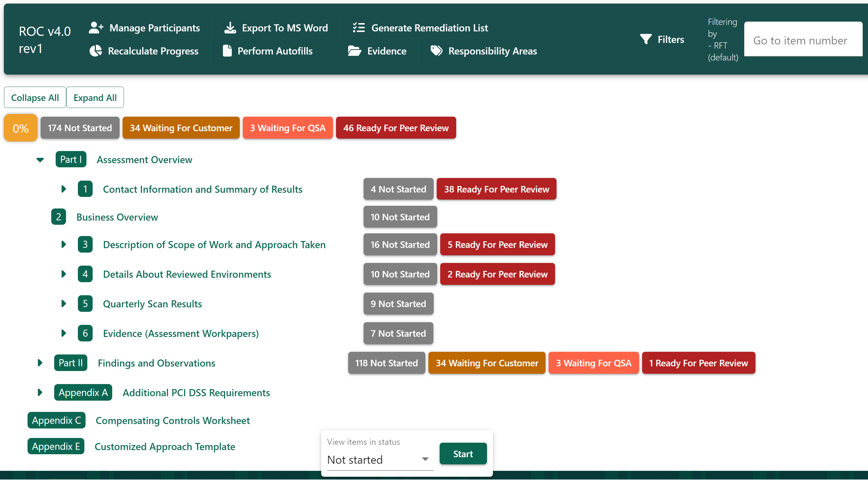Click the green Start button

pyautogui.click(x=463, y=454)
